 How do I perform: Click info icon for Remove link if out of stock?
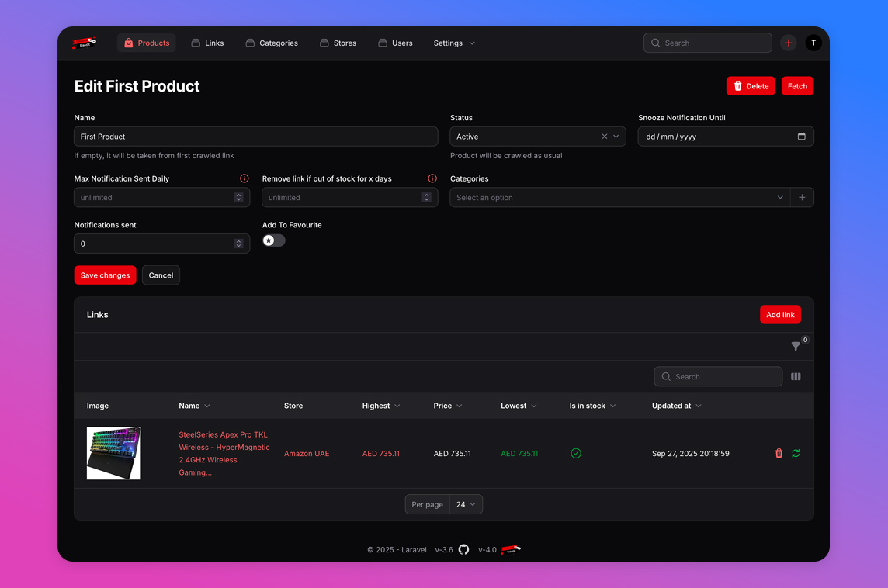click(432, 178)
